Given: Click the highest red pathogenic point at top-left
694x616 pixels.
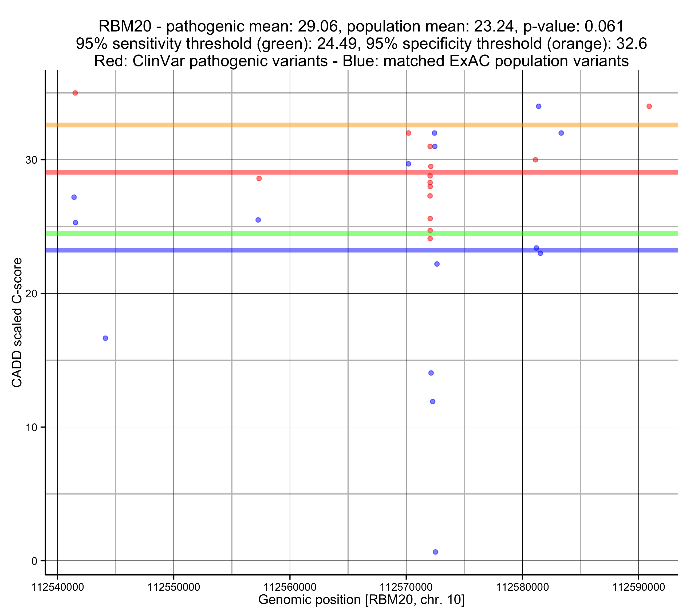Looking at the screenshot, I should [75, 93].
